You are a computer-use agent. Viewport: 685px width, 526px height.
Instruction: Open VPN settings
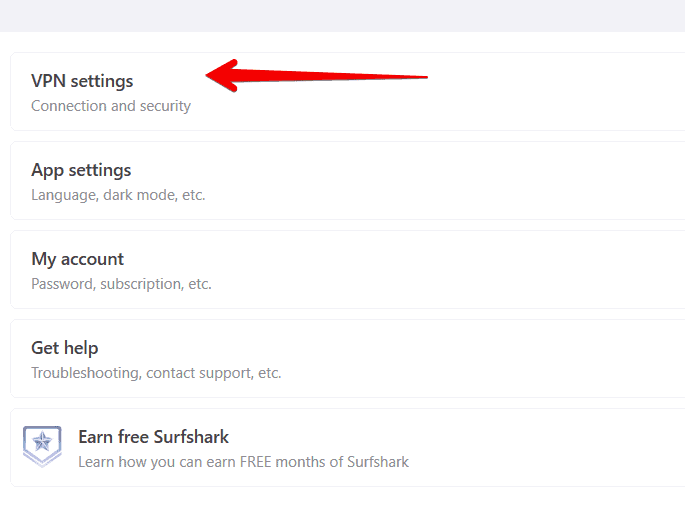tap(82, 81)
